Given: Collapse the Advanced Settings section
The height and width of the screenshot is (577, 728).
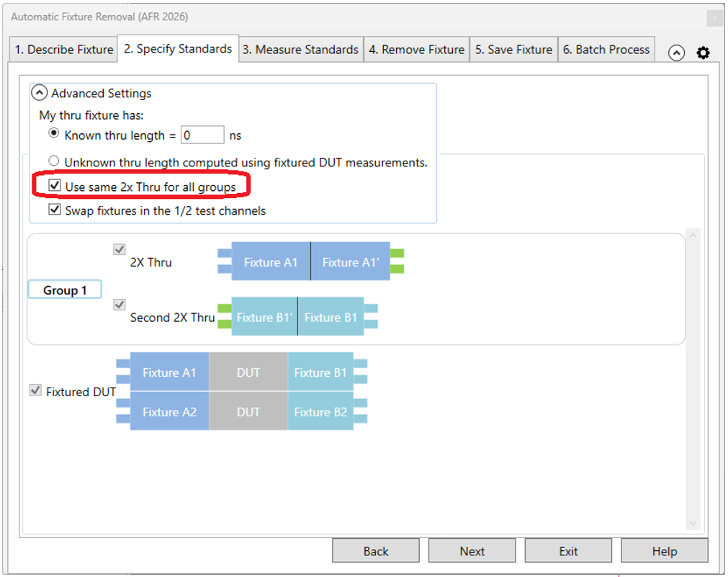Looking at the screenshot, I should pyautogui.click(x=40, y=93).
